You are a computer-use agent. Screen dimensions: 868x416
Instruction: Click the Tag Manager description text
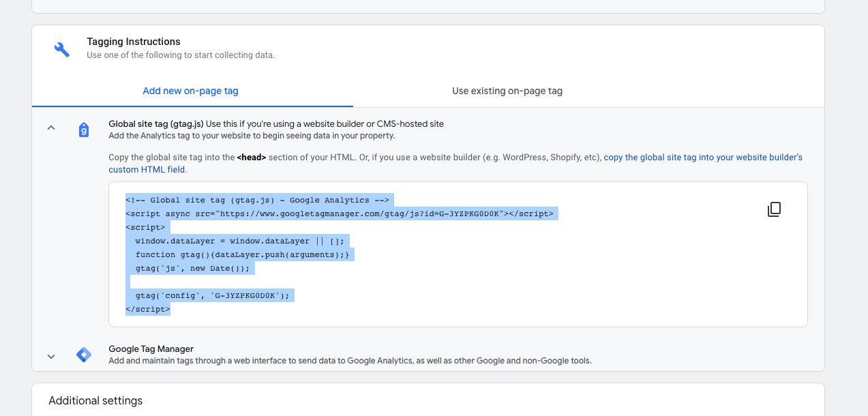[x=350, y=361]
